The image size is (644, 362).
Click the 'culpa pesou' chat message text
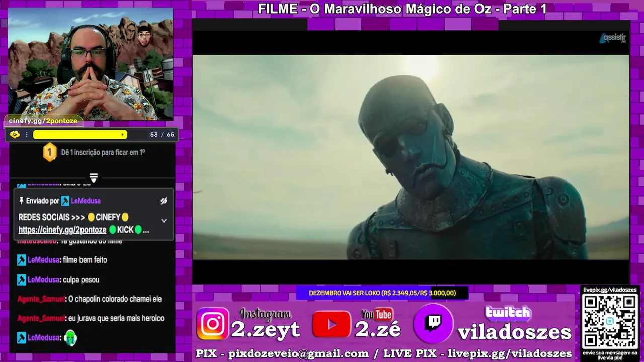[81, 280]
